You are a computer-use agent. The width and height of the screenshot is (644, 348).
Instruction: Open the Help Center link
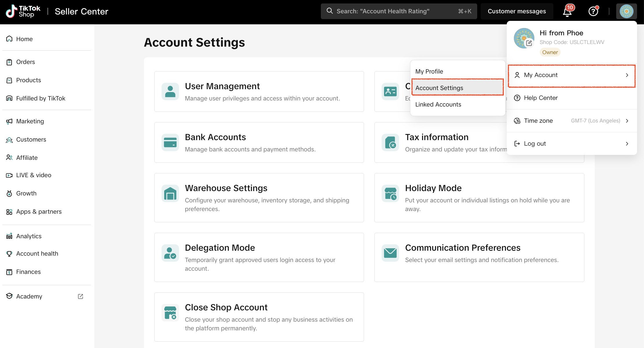pyautogui.click(x=541, y=98)
